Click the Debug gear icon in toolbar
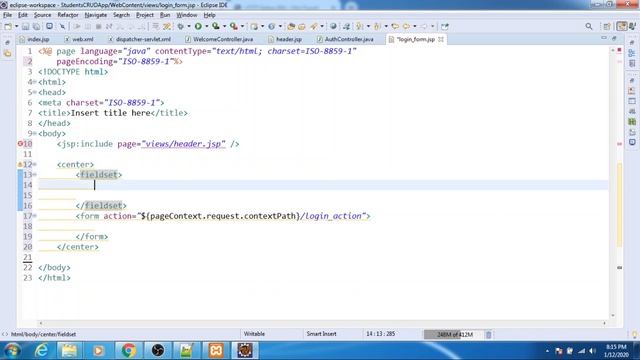640x360 pixels. click(180, 27)
